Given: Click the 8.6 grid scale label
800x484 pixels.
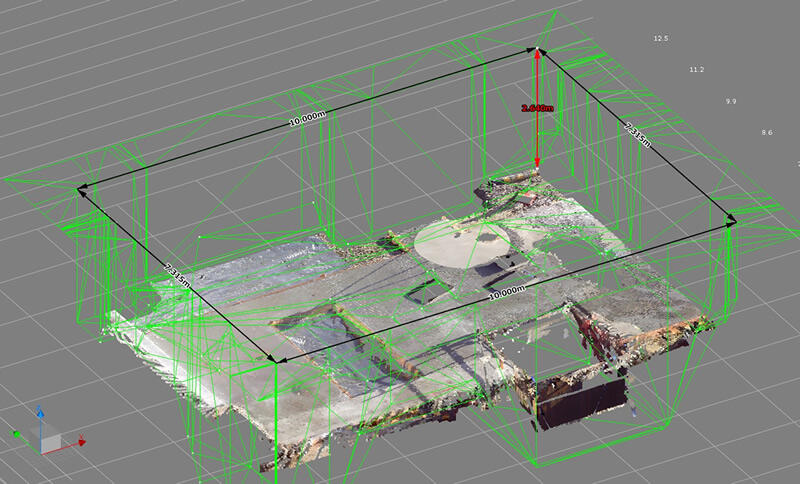Looking at the screenshot, I should tap(767, 132).
